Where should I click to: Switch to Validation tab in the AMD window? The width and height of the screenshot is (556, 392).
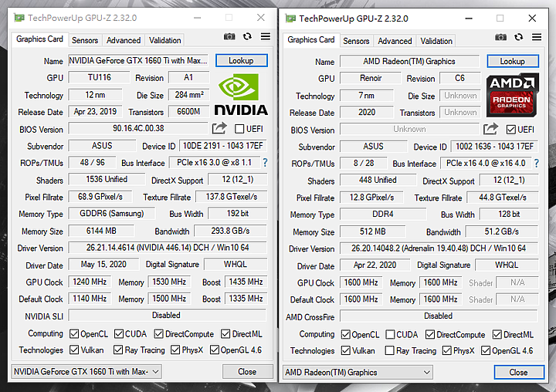(436, 41)
